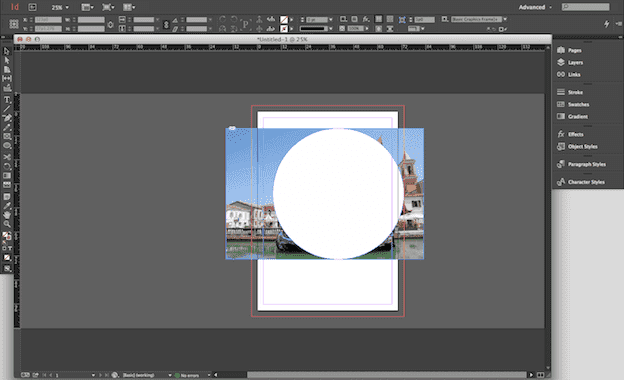Select the Content Collector tool
The width and height of the screenshot is (624, 380).
pos(7,88)
